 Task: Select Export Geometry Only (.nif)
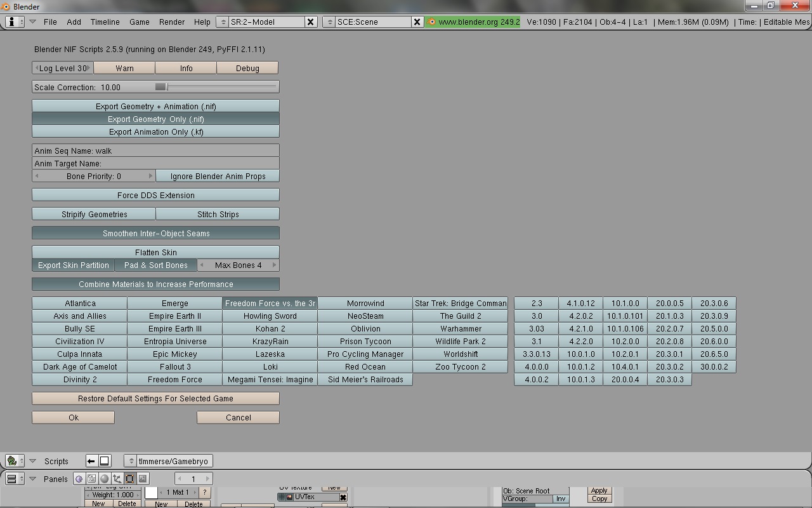(155, 119)
